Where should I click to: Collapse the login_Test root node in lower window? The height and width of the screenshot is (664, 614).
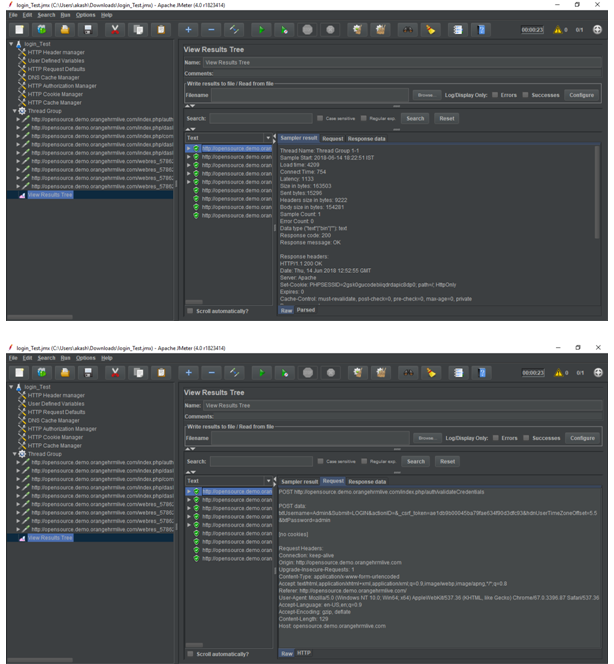tap(11, 387)
